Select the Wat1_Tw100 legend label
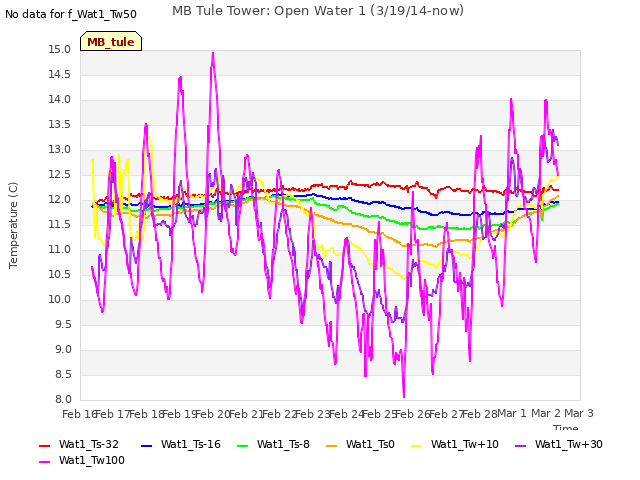This screenshot has height=480, width=640. pos(92,460)
